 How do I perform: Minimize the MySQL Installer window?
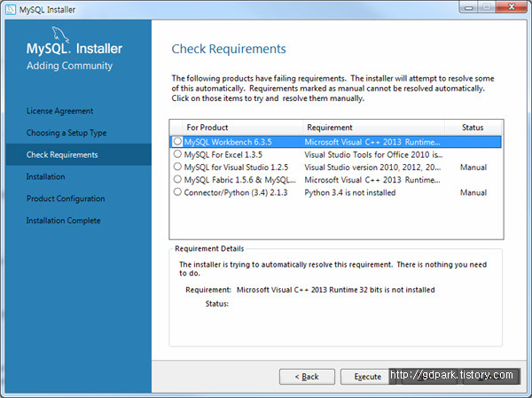[x=469, y=7]
